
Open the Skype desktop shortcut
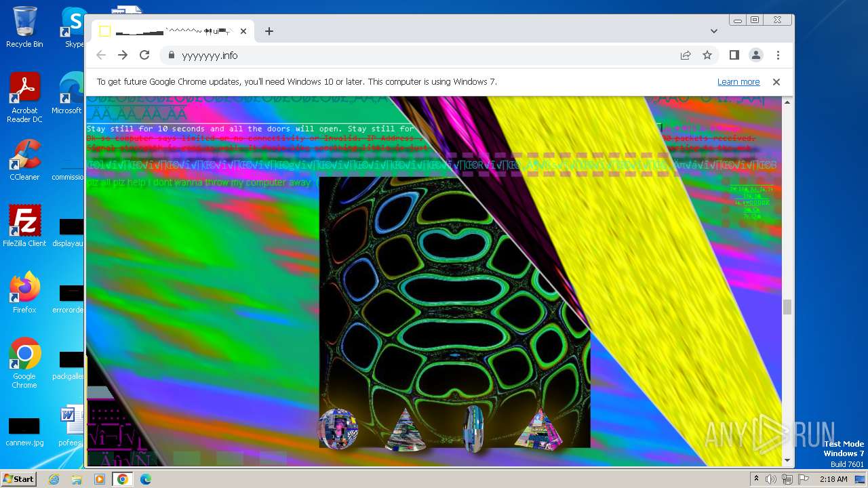74,27
